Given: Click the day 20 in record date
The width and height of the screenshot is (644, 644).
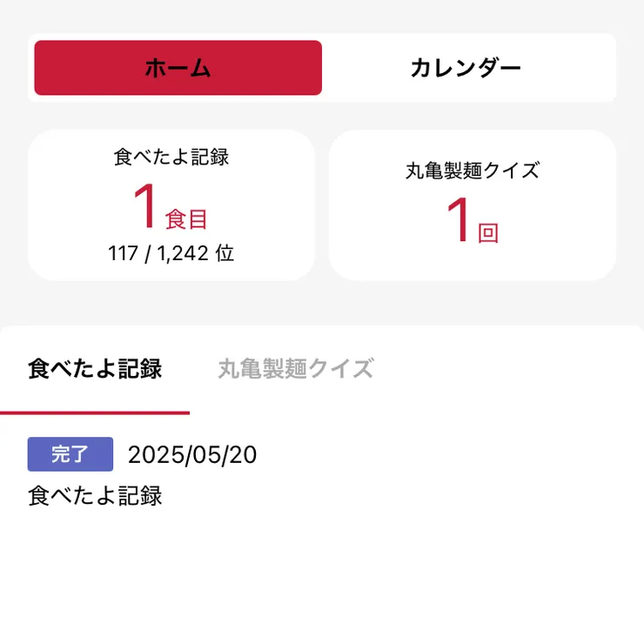Looking at the screenshot, I should click(245, 455).
